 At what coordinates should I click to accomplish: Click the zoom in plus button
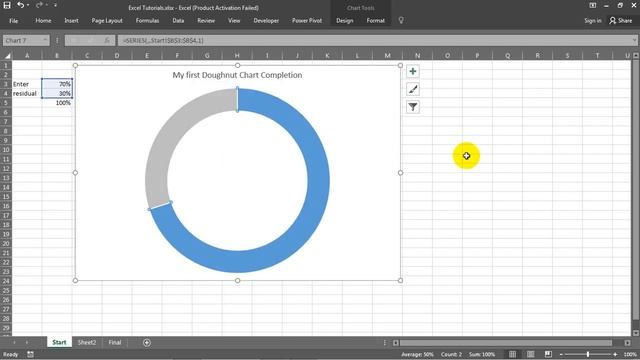pos(615,354)
